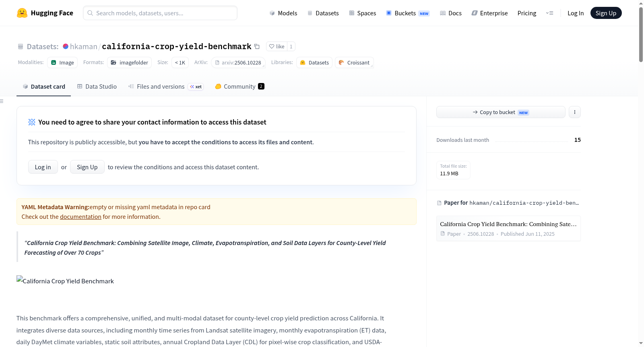Viewport: 644px width, 347px height.
Task: Click the Sign Up header button
Action: click(x=606, y=13)
